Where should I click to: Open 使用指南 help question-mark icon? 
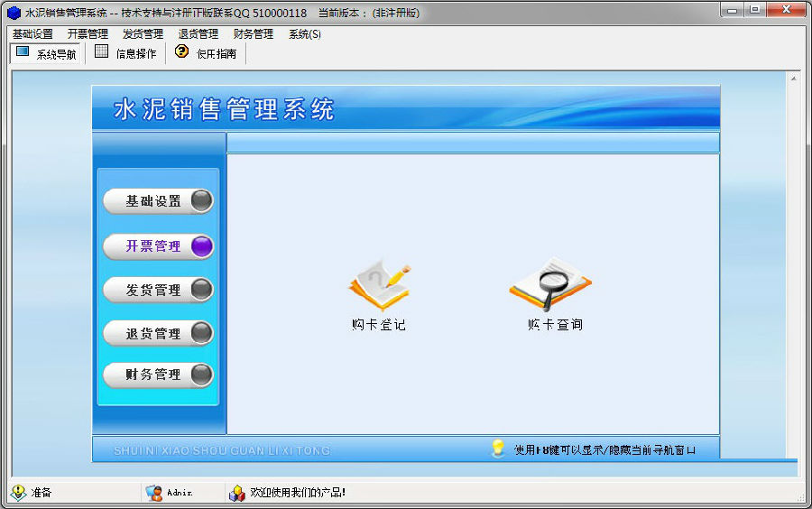tap(181, 52)
